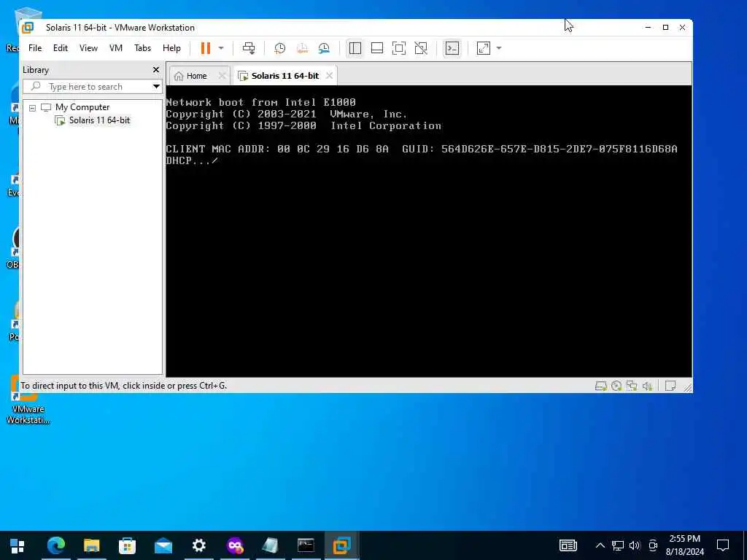This screenshot has width=747, height=560.
Task: Click the sound card status icon
Action: tap(647, 386)
